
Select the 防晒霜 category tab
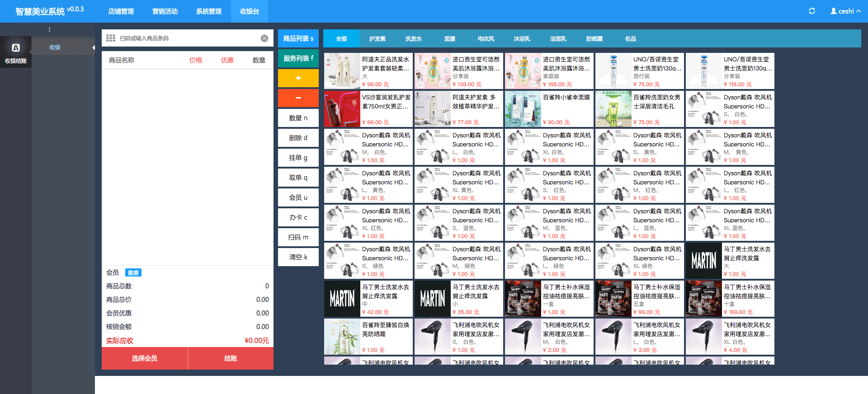pyautogui.click(x=594, y=39)
